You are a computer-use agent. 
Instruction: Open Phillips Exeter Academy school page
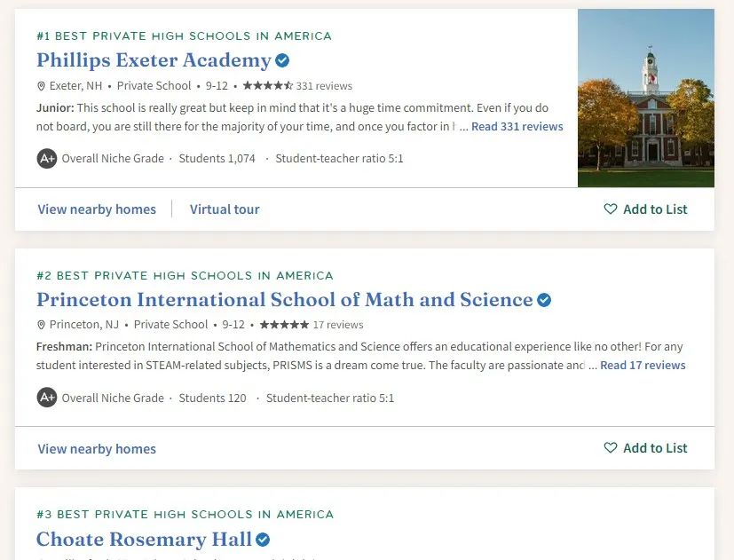[x=154, y=60]
